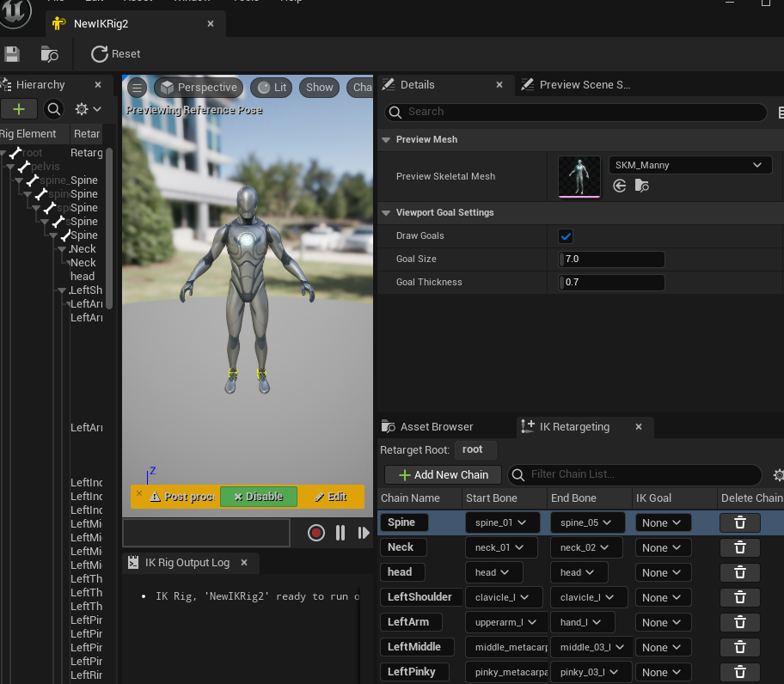Save the IK Rig asset

11,54
